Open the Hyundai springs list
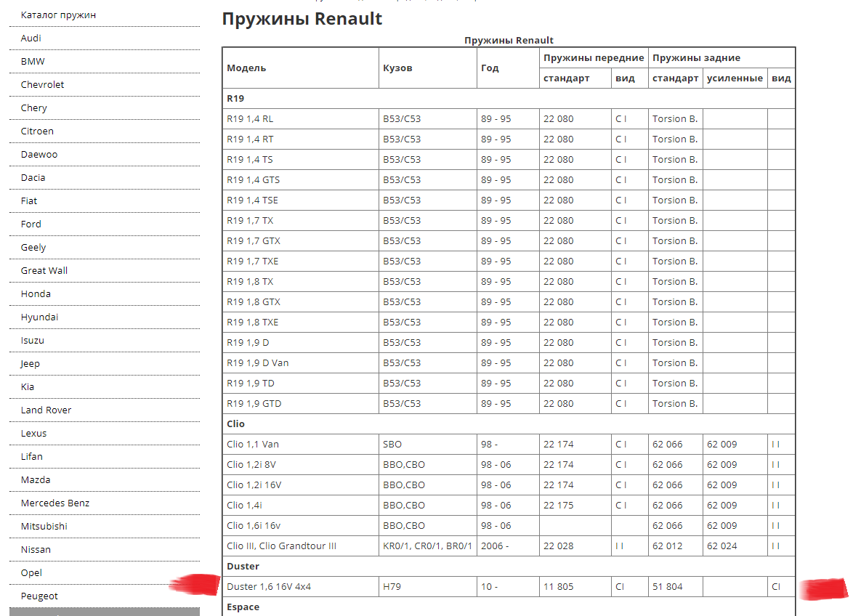The width and height of the screenshot is (861, 616). [39, 317]
